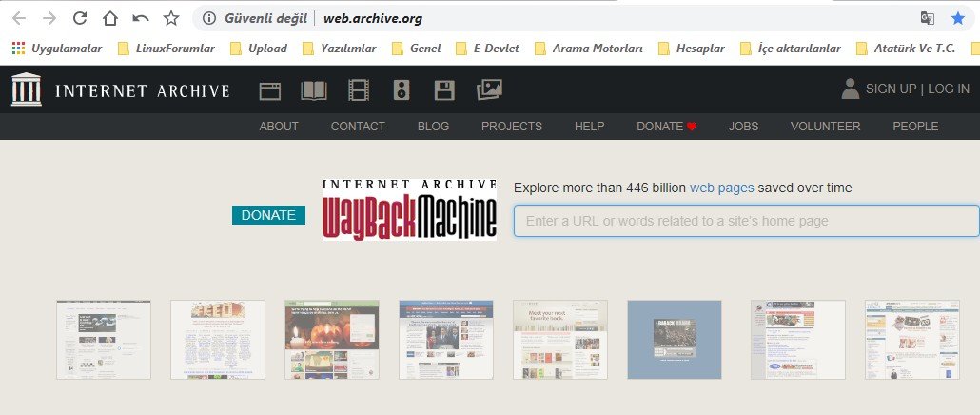Open the LinuxForumlar bookmark folder

pyautogui.click(x=167, y=49)
